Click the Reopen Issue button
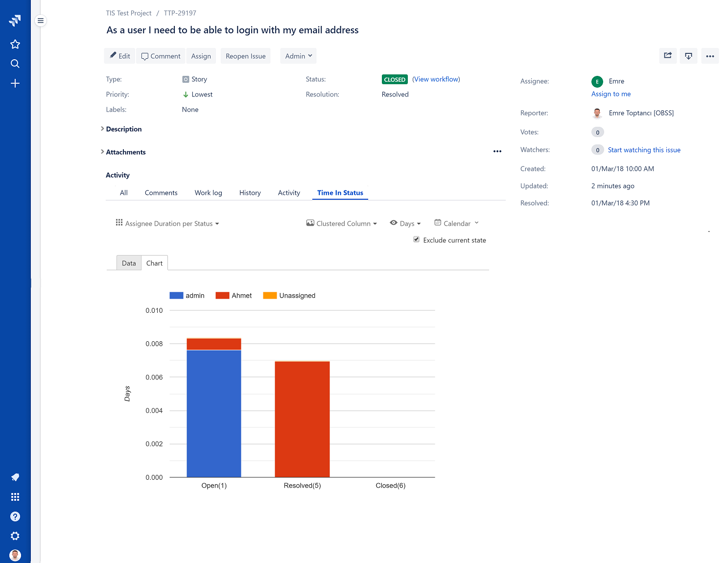 click(245, 55)
